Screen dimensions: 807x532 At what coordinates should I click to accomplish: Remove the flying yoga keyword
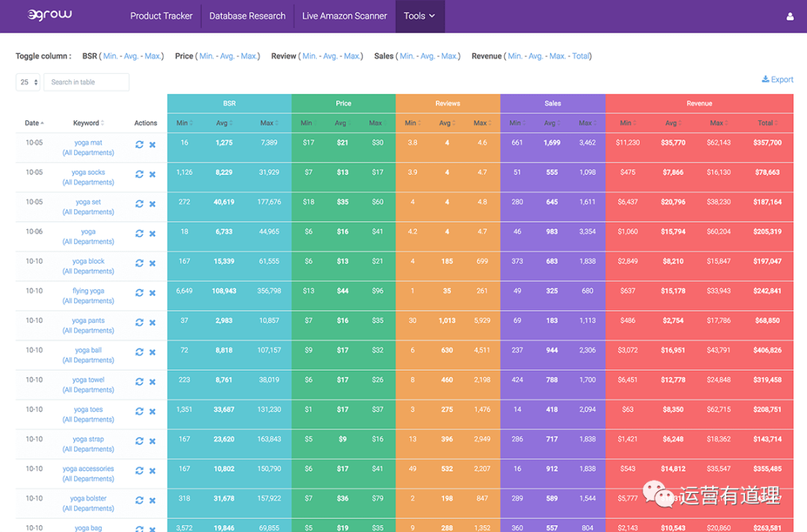(152, 293)
